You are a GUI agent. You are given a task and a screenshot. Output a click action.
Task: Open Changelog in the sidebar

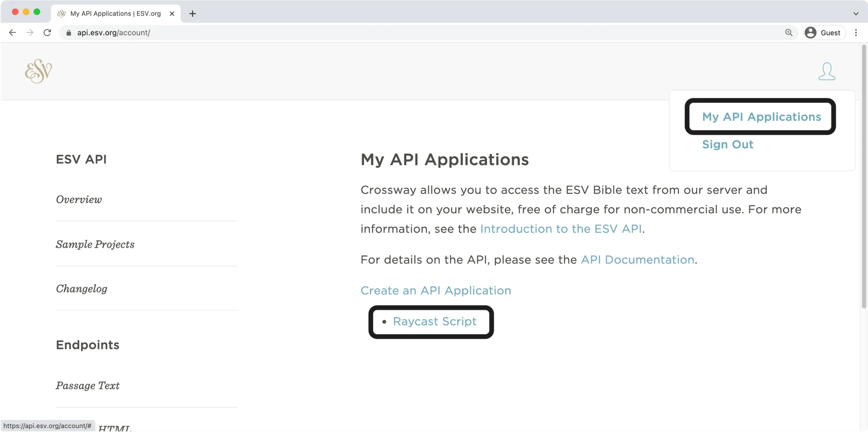point(81,289)
